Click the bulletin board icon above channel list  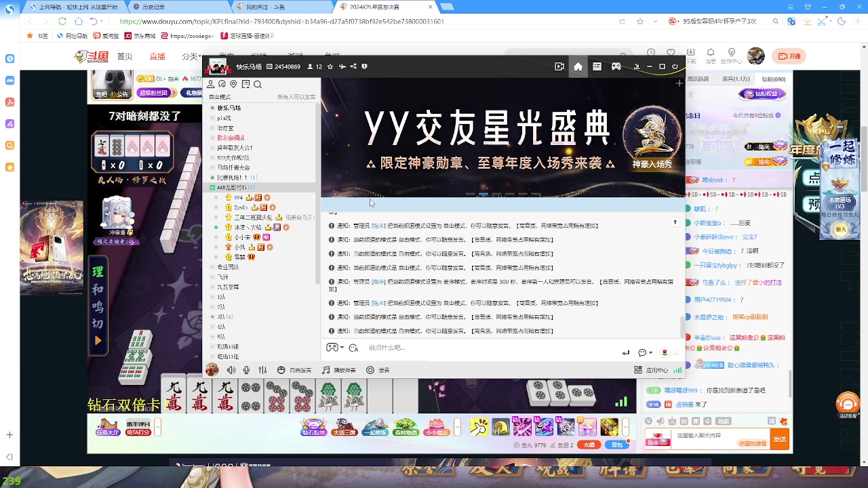(245, 84)
